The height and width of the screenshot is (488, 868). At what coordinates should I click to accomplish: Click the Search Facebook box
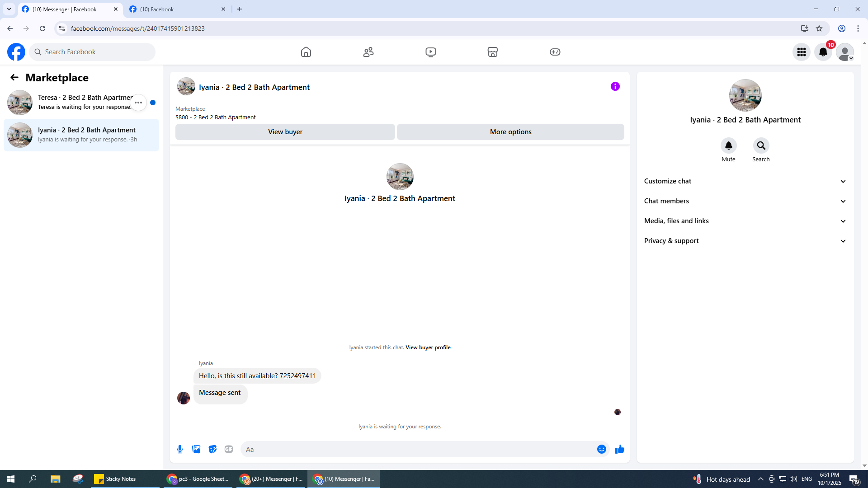coord(92,52)
